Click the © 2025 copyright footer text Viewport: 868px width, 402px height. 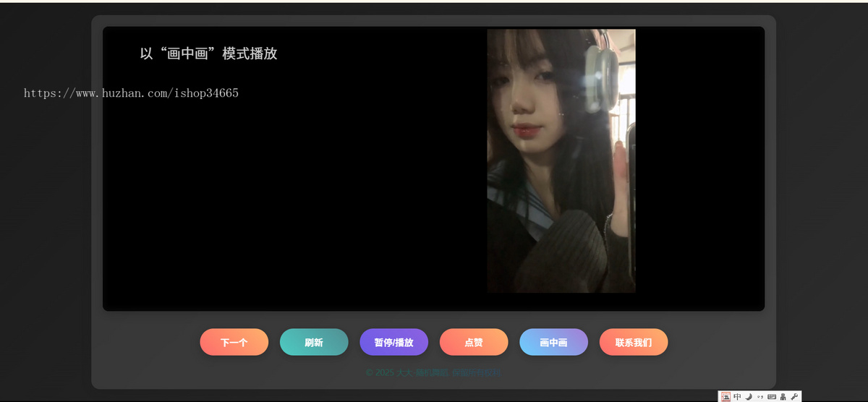tap(433, 372)
